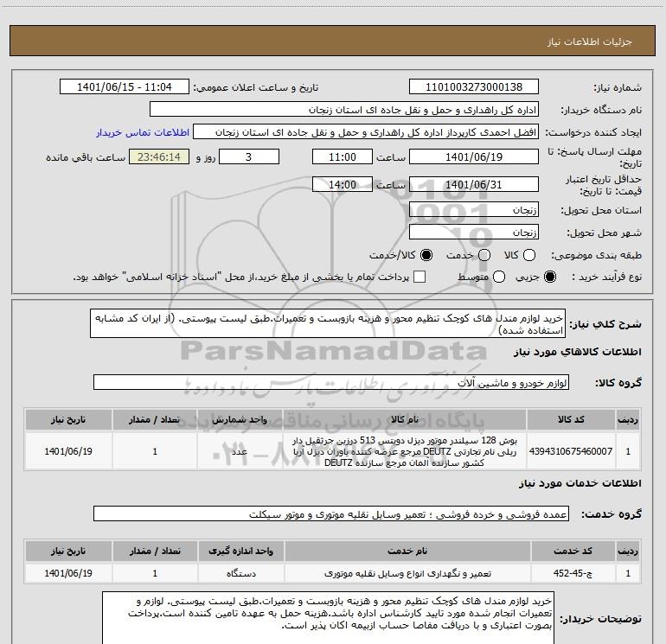Click the general need description text box
Viewport: 666px width, 644px height.
click(328, 323)
